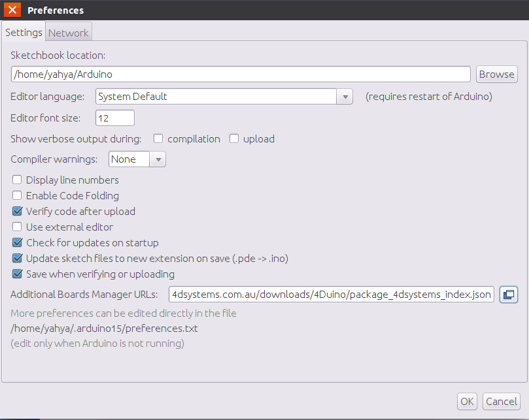The width and height of the screenshot is (529, 420).
Task: Tick the Display line numbers checkbox
Action: click(17, 180)
